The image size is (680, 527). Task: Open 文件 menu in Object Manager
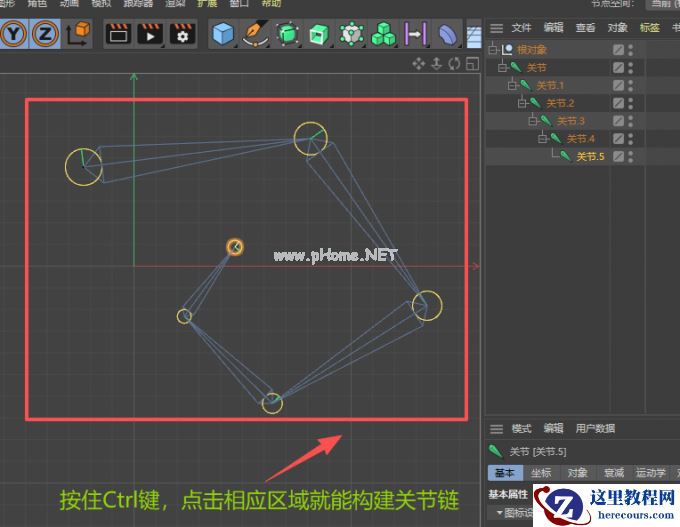[521, 28]
